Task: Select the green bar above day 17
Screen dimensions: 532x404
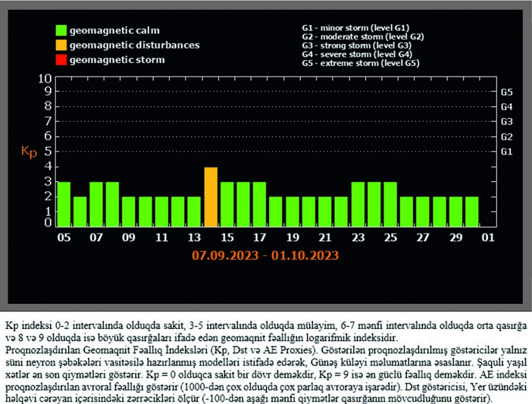Action: click(260, 204)
